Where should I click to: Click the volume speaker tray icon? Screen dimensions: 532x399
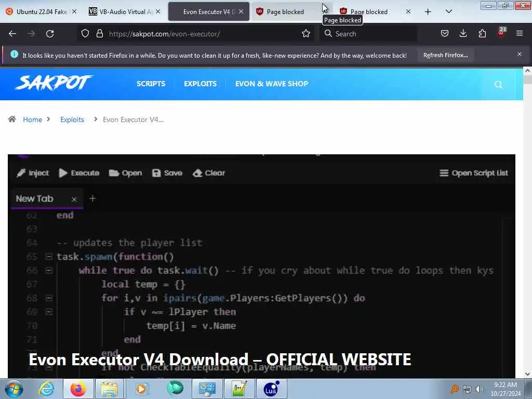480,389
